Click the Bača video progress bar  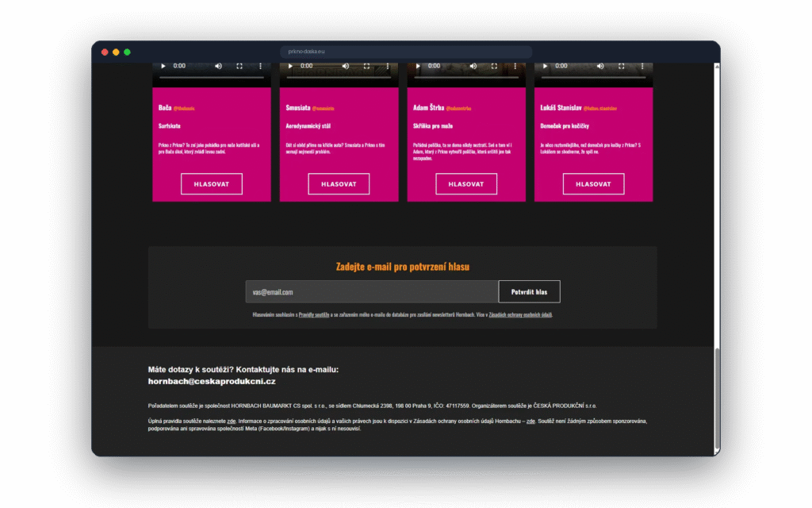[212, 77]
